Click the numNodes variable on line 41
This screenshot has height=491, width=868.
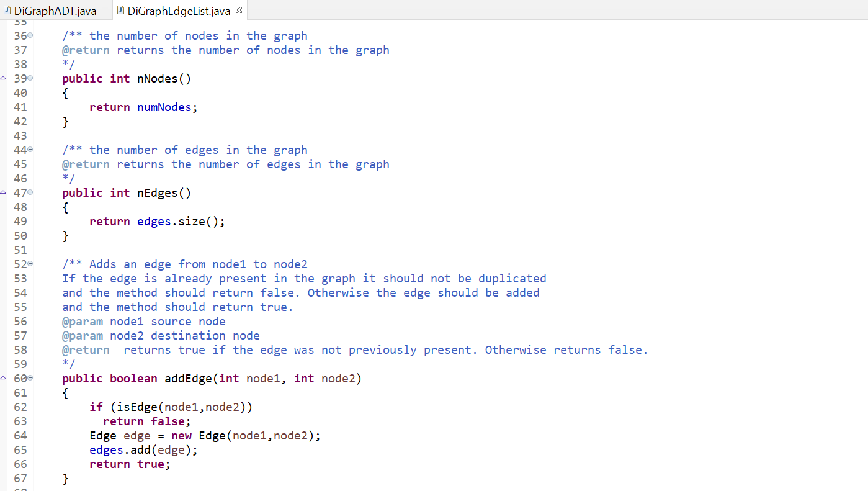[x=164, y=107]
